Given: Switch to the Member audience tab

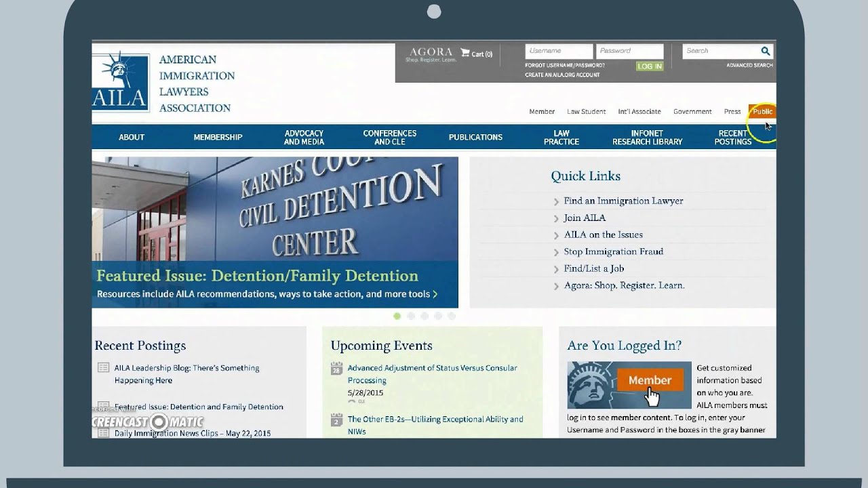Looking at the screenshot, I should [542, 112].
